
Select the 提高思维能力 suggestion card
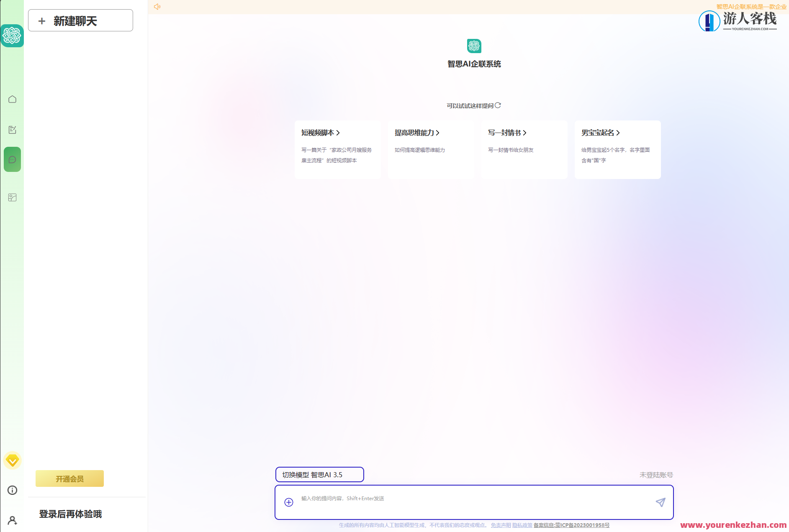coord(432,149)
